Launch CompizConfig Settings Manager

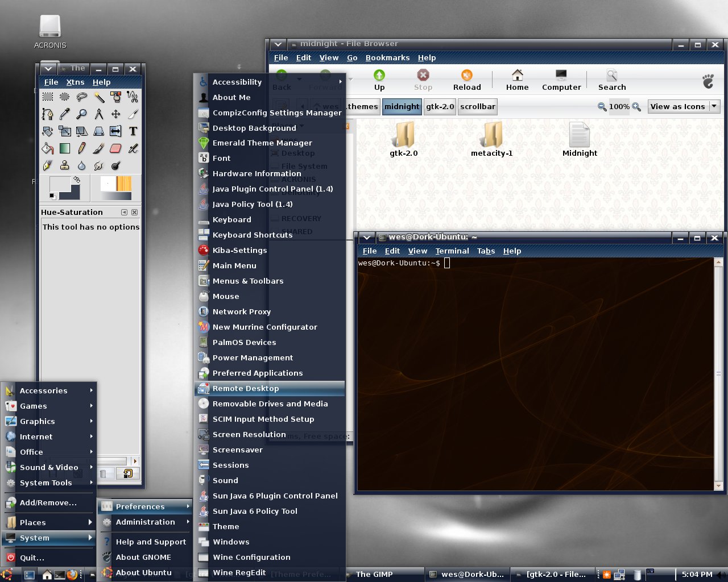click(x=271, y=113)
